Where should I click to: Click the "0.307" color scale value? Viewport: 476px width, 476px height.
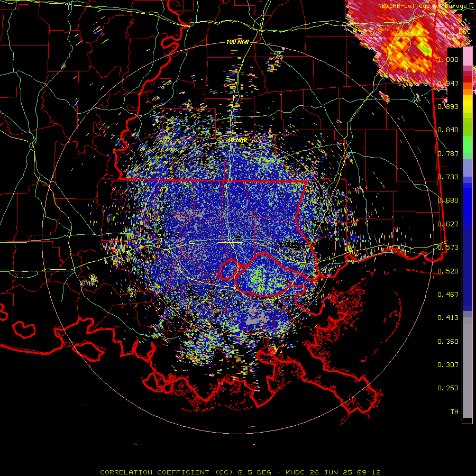tap(448, 365)
